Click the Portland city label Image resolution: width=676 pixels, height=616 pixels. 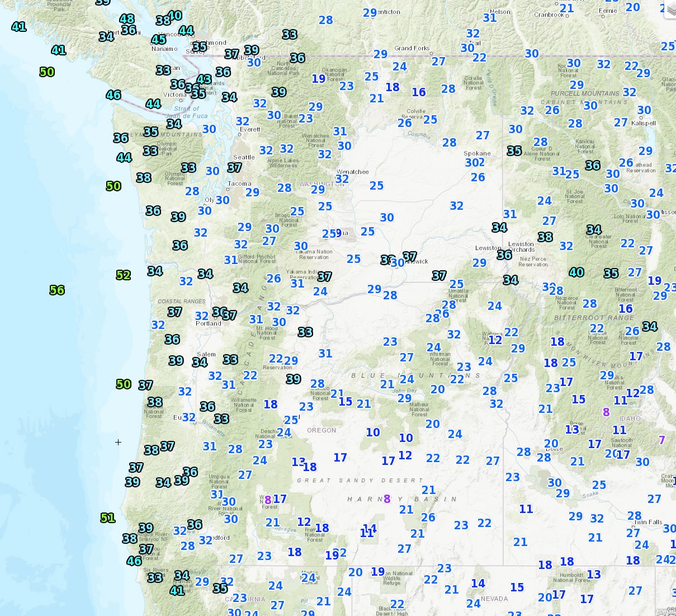(x=209, y=323)
